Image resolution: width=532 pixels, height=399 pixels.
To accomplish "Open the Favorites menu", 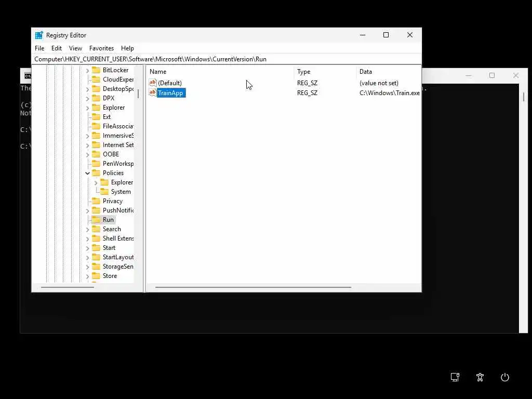I will 101,48.
